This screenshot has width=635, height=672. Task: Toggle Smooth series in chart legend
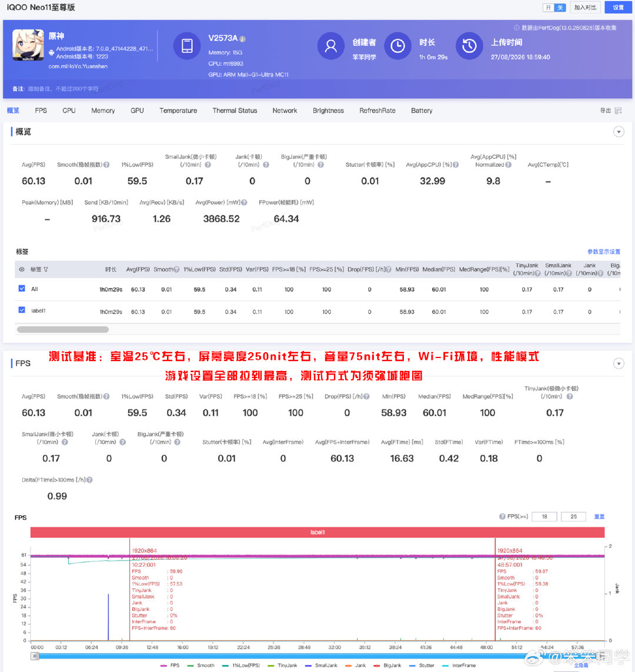(x=200, y=666)
